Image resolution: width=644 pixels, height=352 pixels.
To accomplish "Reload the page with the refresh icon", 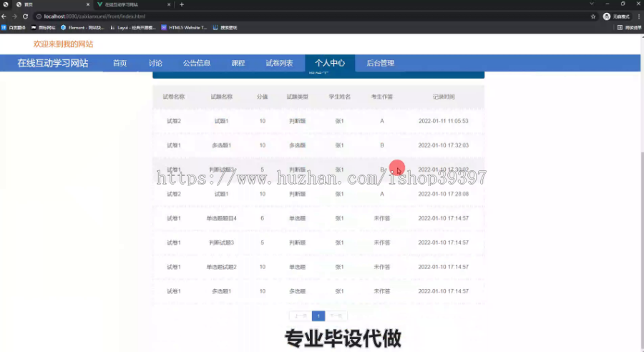I will point(26,16).
